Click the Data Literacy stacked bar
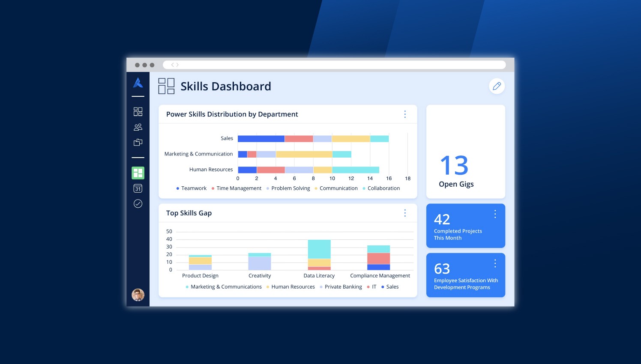The width and height of the screenshot is (641, 364). click(x=319, y=255)
